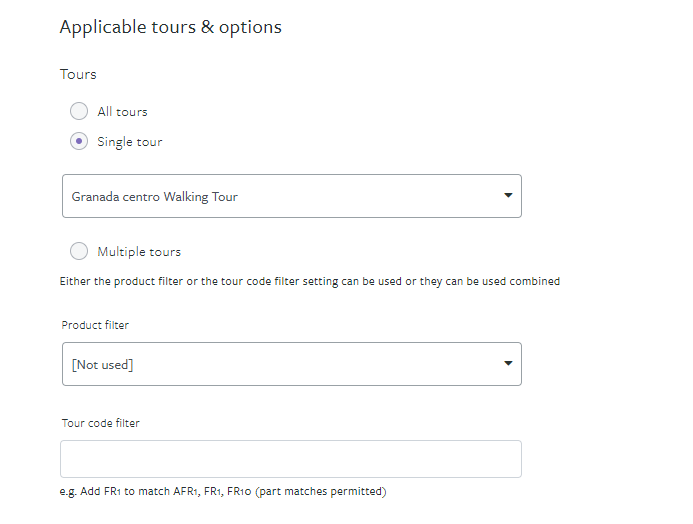Image resolution: width=693 pixels, height=524 pixels.
Task: Click the "[Not used]" value text
Action: tap(102, 365)
